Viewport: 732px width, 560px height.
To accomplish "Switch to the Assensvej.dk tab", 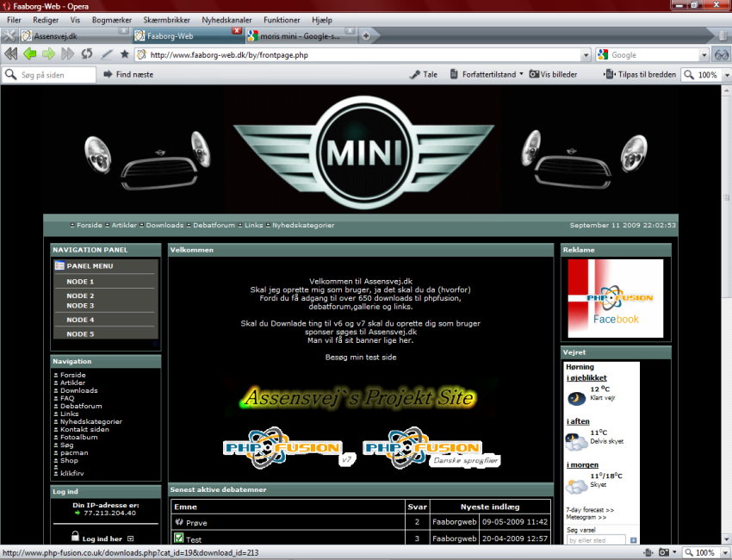I will 75,36.
